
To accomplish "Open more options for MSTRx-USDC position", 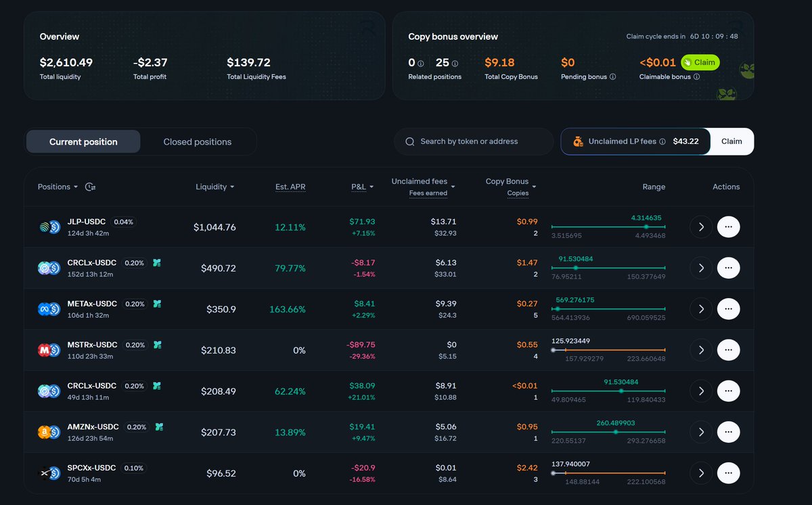I will [728, 350].
